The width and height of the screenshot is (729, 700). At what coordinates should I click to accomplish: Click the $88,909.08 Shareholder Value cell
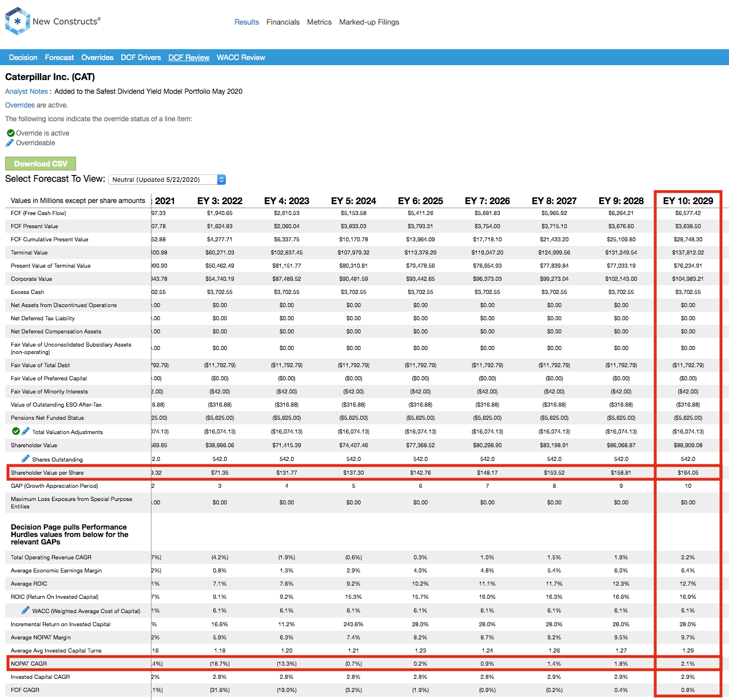pyautogui.click(x=688, y=446)
